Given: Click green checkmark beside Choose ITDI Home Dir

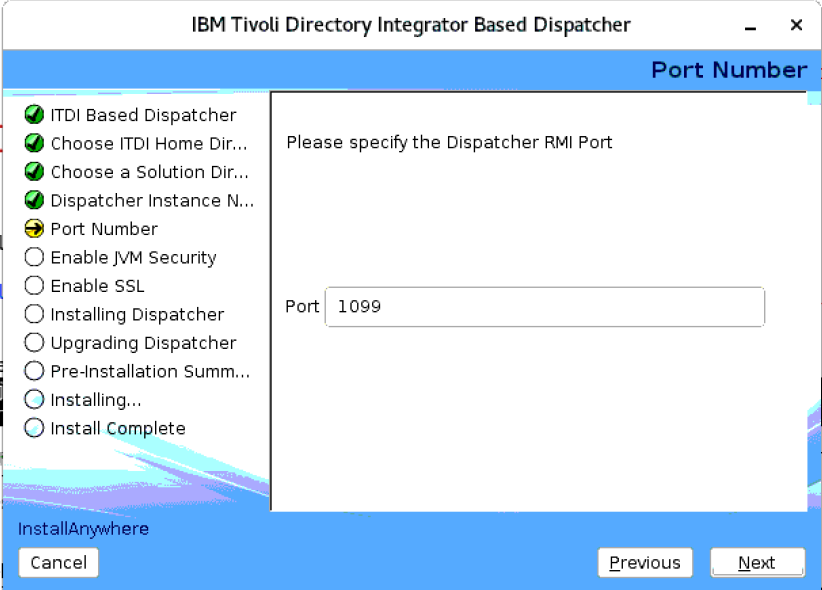Looking at the screenshot, I should tap(34, 143).
